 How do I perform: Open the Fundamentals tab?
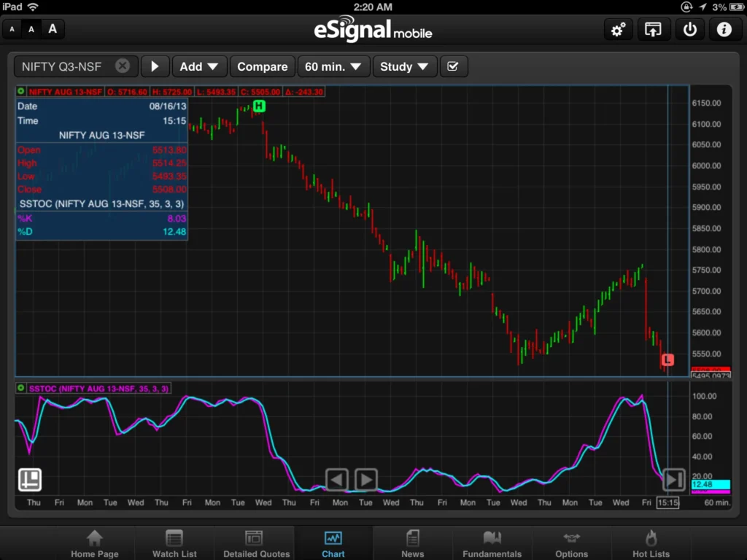coord(492,544)
